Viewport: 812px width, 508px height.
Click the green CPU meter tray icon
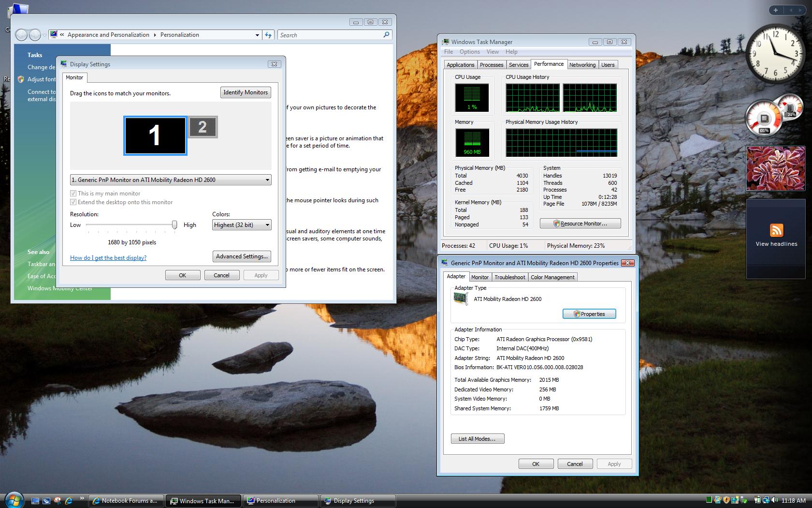click(709, 500)
